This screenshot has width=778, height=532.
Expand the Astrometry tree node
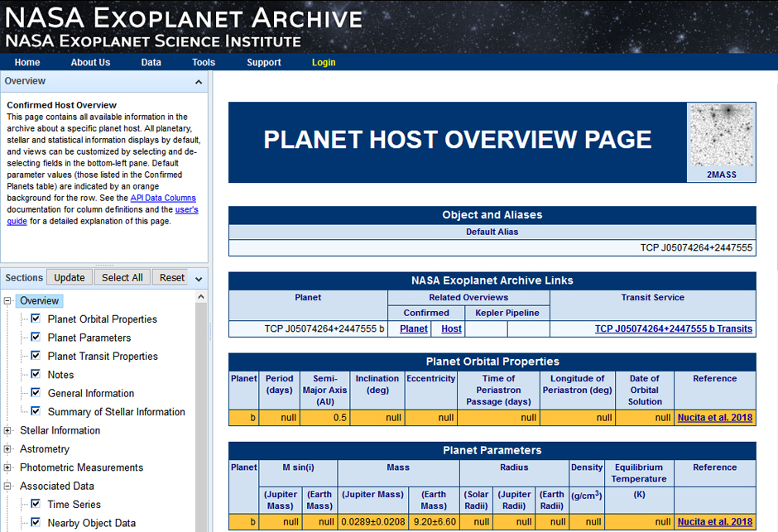[7, 449]
